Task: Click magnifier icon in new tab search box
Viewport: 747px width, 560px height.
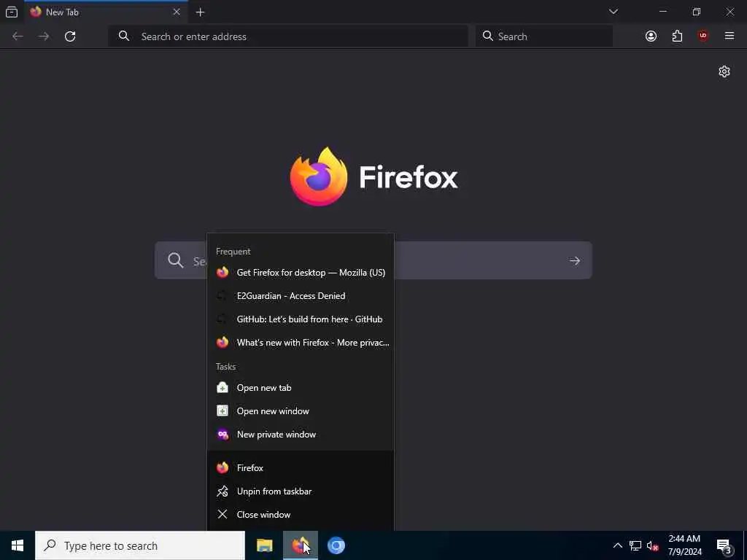Action: (x=175, y=260)
